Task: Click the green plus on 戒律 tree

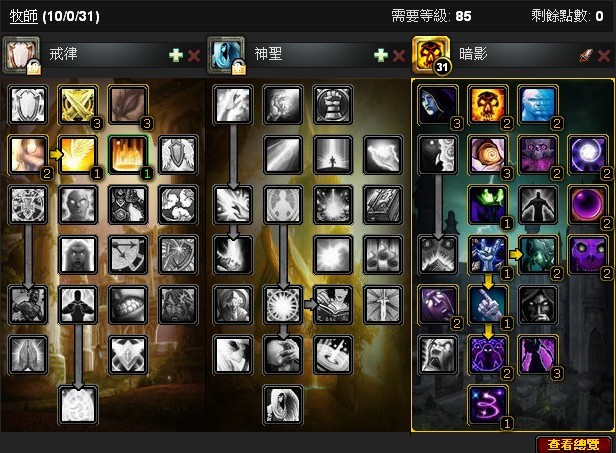Action: click(x=176, y=55)
